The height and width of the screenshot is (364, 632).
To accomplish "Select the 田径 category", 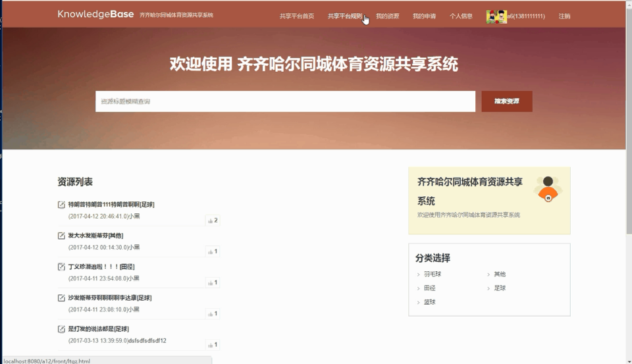I will [x=430, y=288].
